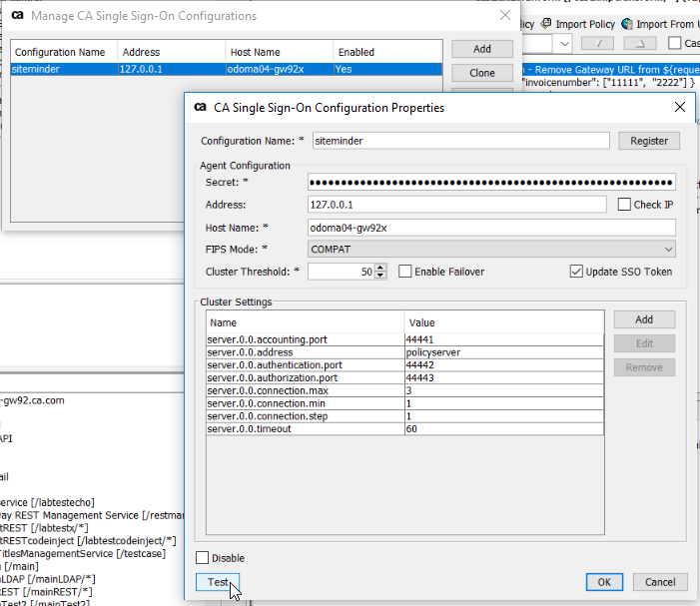Viewport: 700px width, 606px height.
Task: Click the CA logo in the Manage window
Action: pyautogui.click(x=17, y=15)
